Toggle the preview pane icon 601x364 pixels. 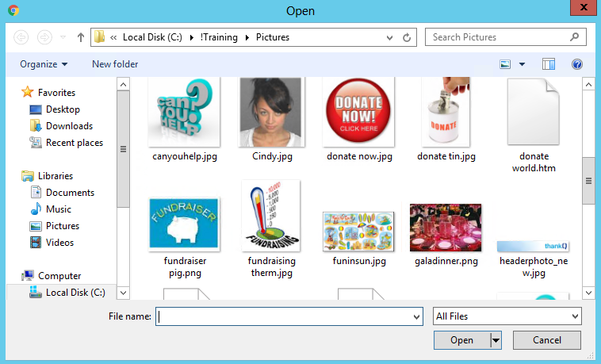[549, 64]
